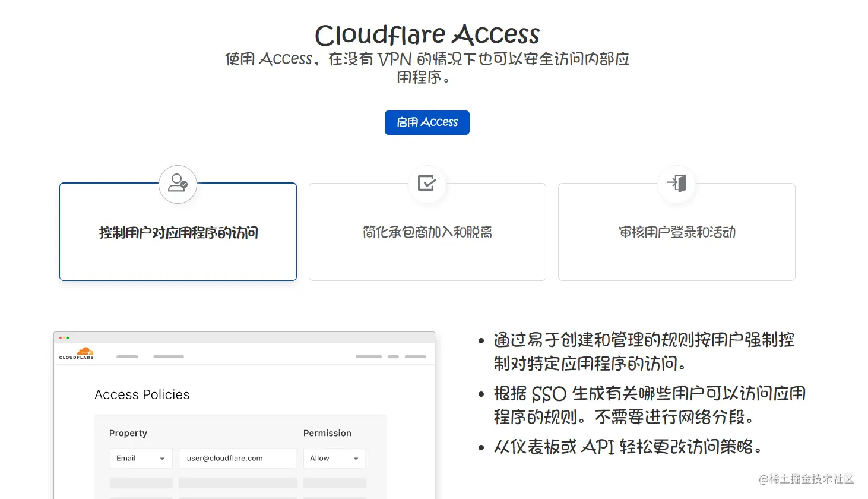Click the user checkmark icon
The image size is (868, 499).
(x=178, y=184)
